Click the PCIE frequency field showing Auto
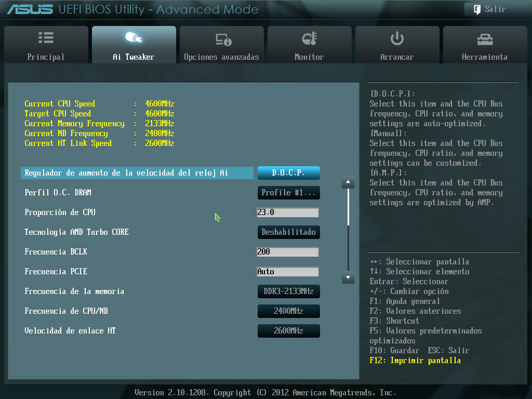532x399 pixels. pos(288,272)
